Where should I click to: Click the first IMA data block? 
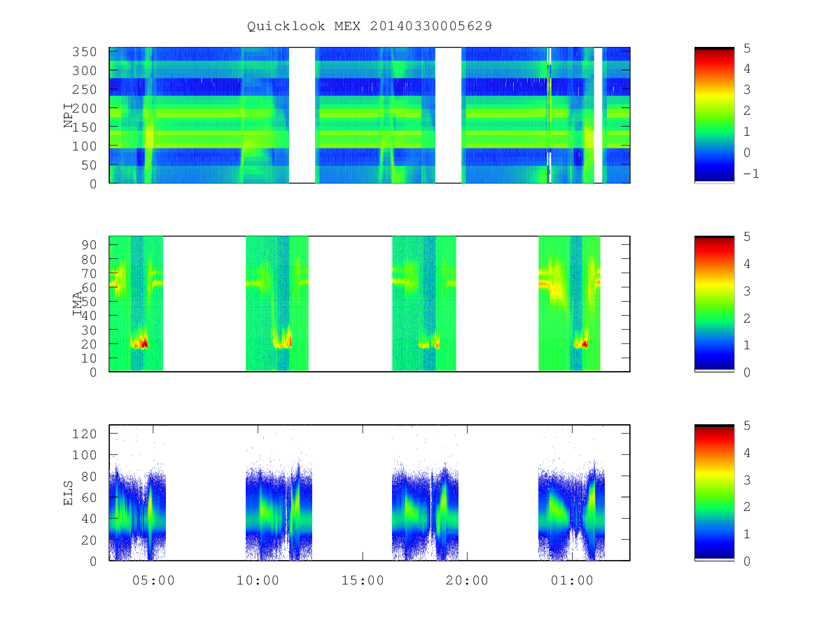(136, 304)
